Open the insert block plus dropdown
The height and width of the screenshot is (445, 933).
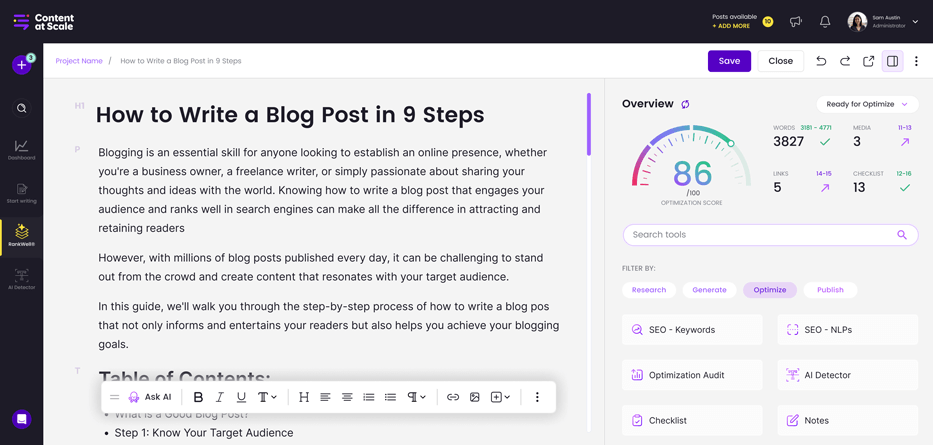500,397
